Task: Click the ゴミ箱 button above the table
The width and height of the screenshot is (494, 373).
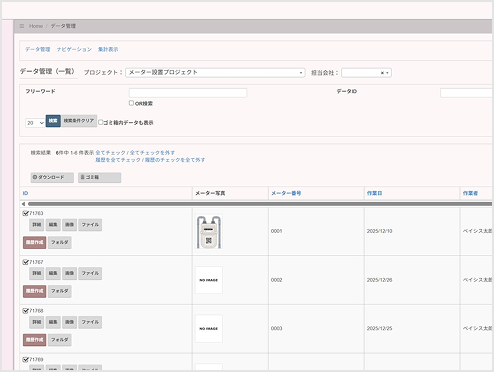Action: (x=99, y=177)
